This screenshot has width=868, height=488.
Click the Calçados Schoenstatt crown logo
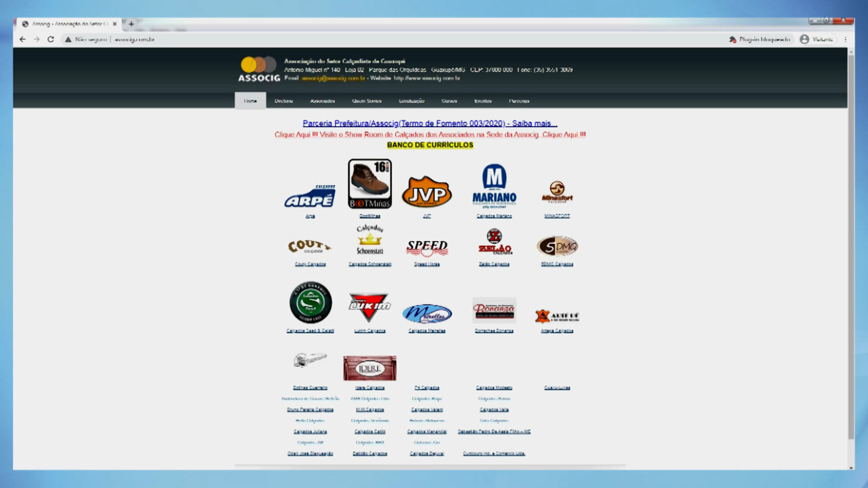[x=370, y=240]
